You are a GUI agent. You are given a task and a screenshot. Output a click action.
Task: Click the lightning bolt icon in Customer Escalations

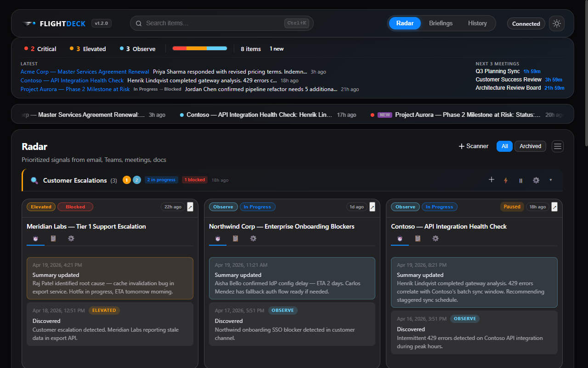[506, 180]
